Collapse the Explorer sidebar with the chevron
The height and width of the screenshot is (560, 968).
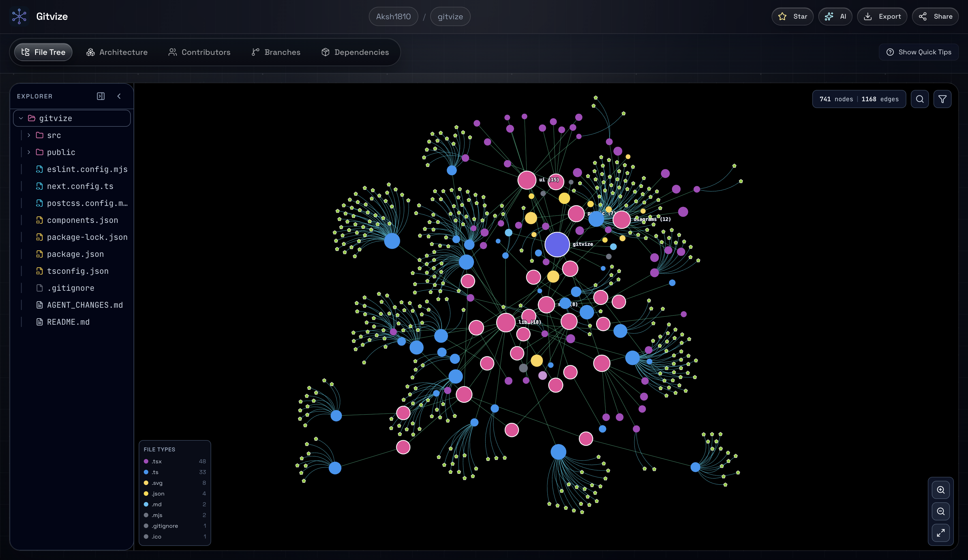119,96
